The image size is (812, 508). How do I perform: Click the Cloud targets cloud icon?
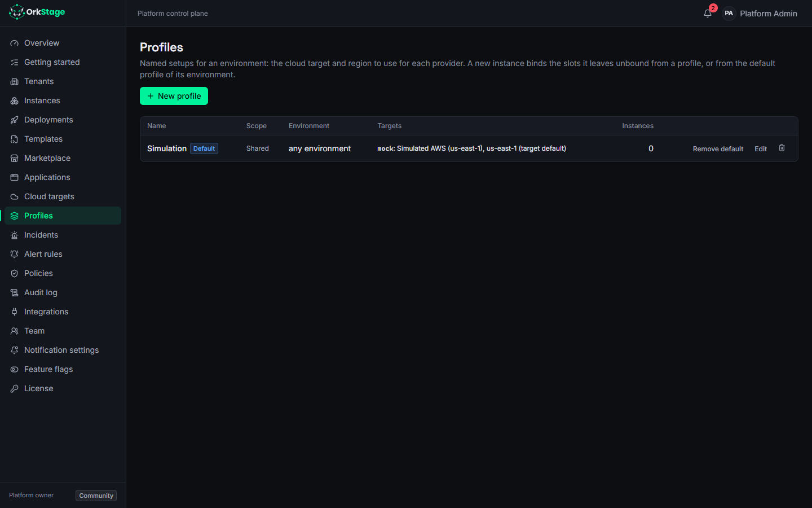coord(15,196)
